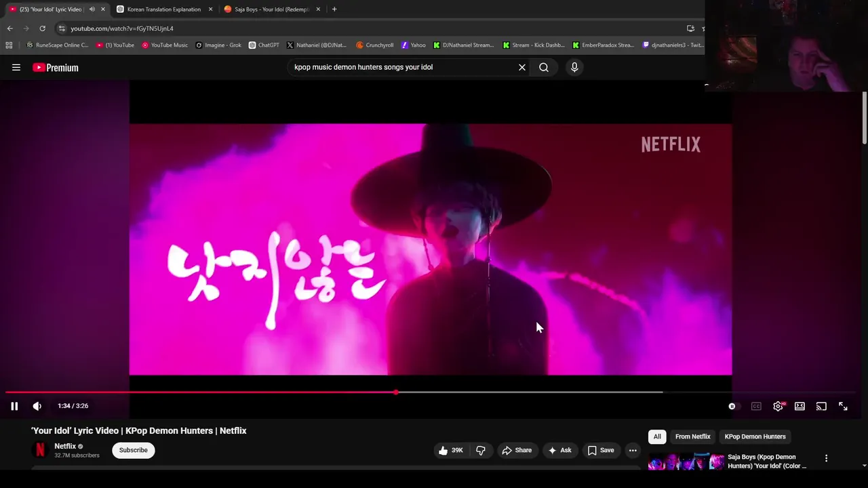Screen dimensions: 868x488
Task: Enter fullscreen mode
Action: click(843, 406)
